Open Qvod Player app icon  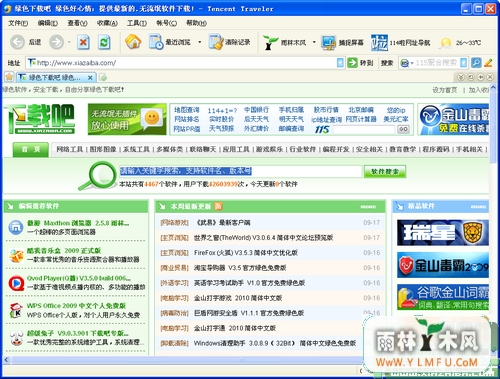(16, 283)
